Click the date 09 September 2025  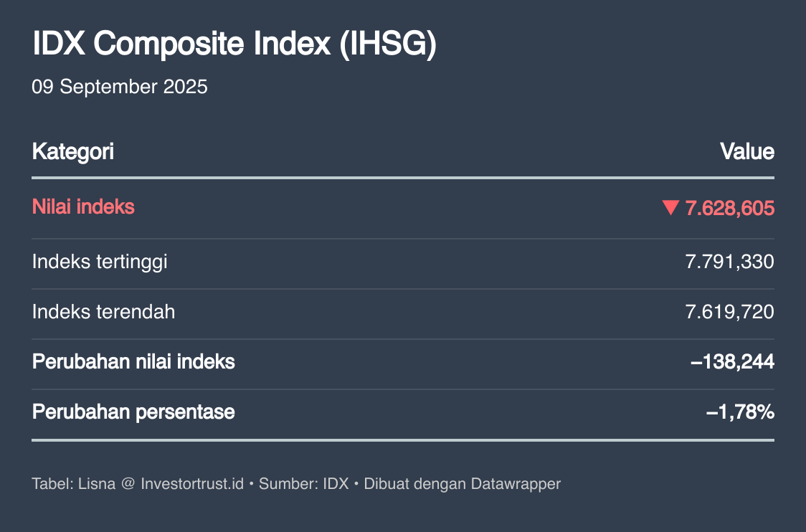[120, 86]
